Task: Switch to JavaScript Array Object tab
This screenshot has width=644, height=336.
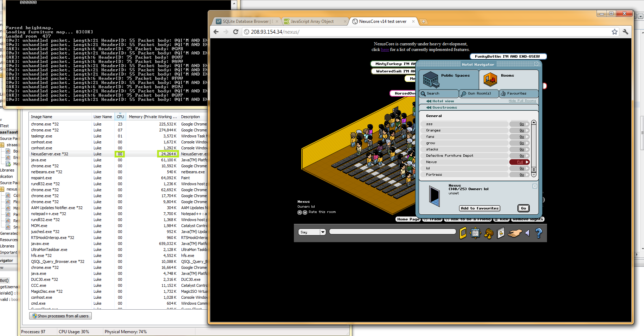Action: pos(315,21)
